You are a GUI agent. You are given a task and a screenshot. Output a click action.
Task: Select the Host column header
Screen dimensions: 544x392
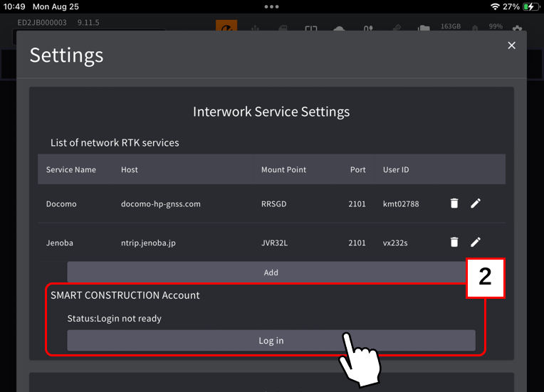[x=130, y=169]
